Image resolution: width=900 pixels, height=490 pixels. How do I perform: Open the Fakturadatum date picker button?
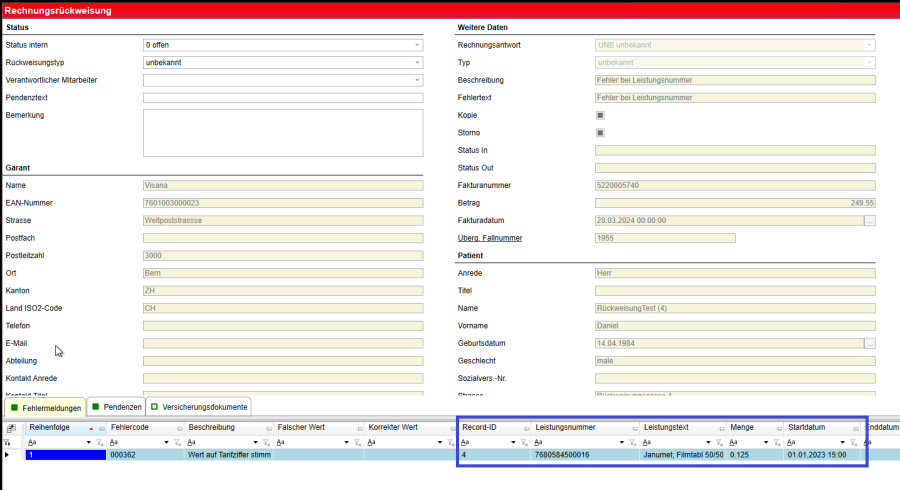pos(869,220)
